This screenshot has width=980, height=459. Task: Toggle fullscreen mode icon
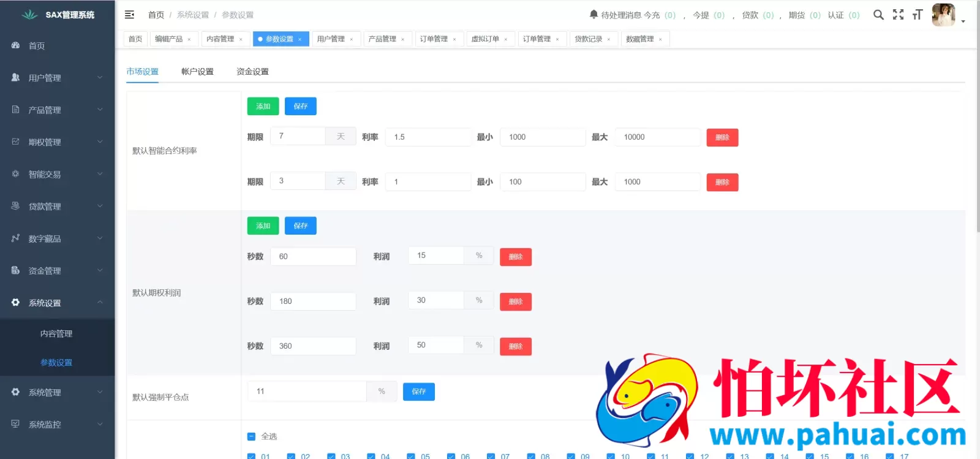(x=898, y=15)
